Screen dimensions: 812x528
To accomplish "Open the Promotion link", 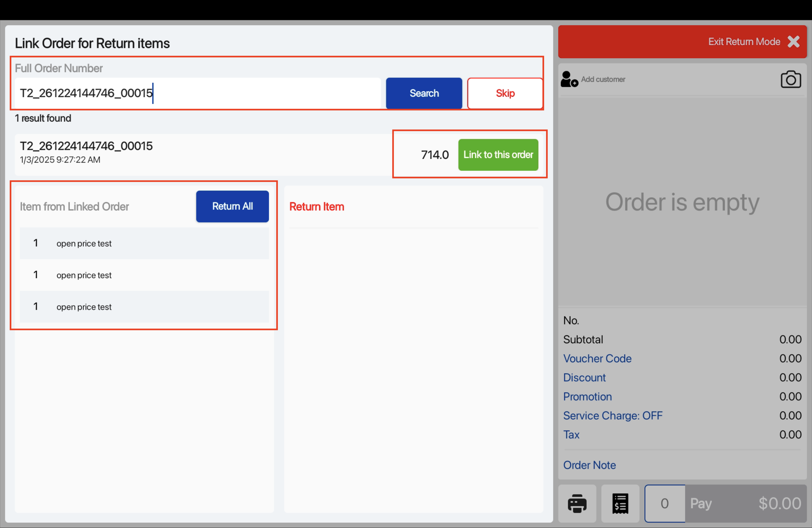I will click(x=587, y=397).
